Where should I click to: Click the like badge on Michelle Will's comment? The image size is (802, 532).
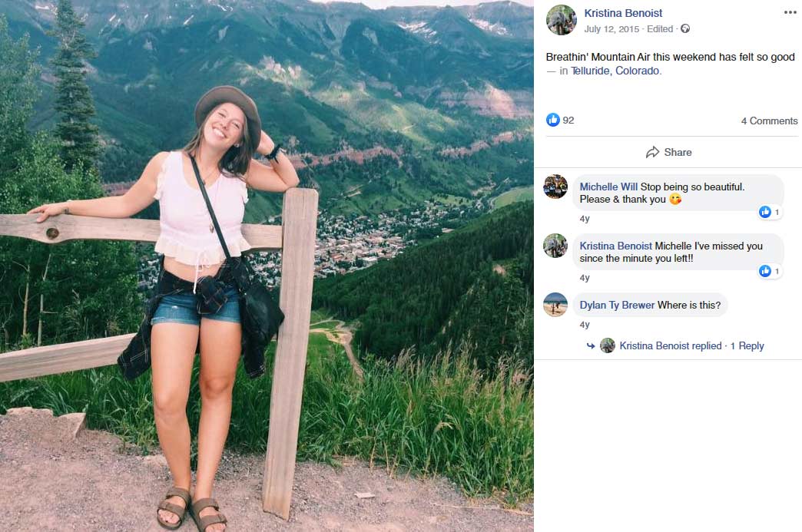coord(770,212)
